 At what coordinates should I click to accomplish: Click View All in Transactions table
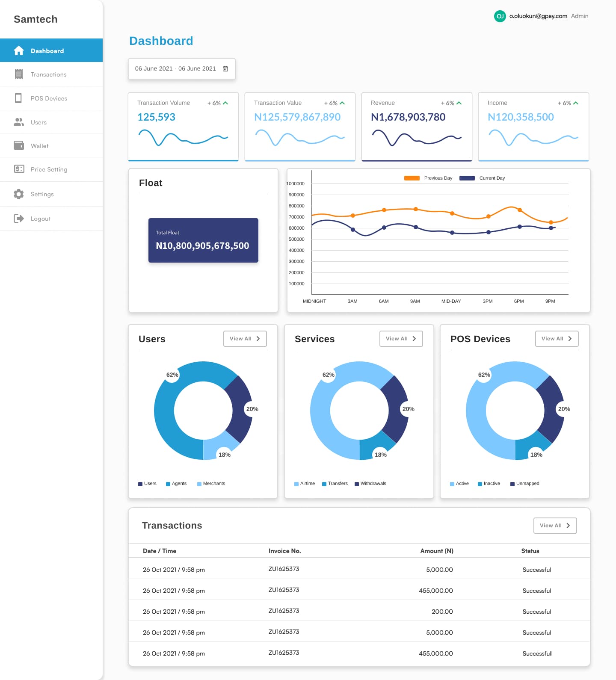coord(555,526)
